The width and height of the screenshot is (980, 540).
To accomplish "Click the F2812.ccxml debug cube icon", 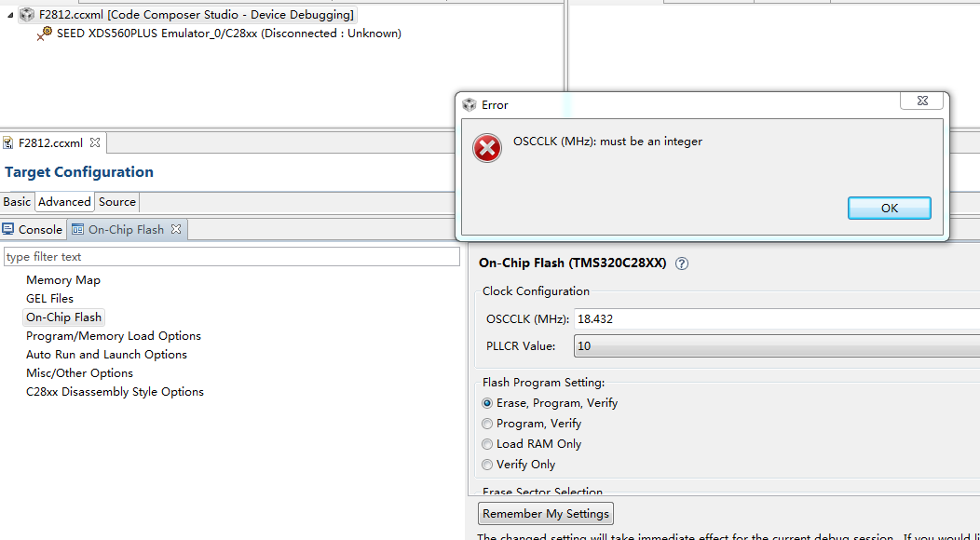I will 27,14.
